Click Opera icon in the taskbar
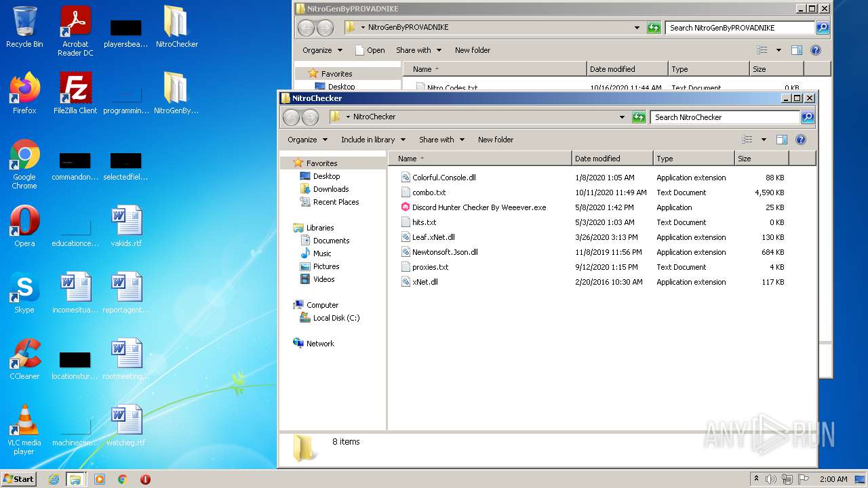This screenshot has width=868, height=488. click(145, 479)
